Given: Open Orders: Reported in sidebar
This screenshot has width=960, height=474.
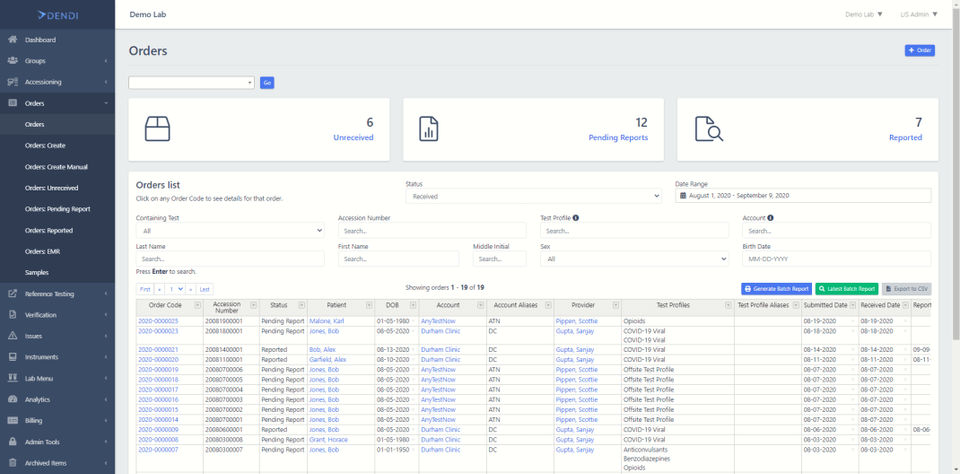Looking at the screenshot, I should [x=49, y=230].
